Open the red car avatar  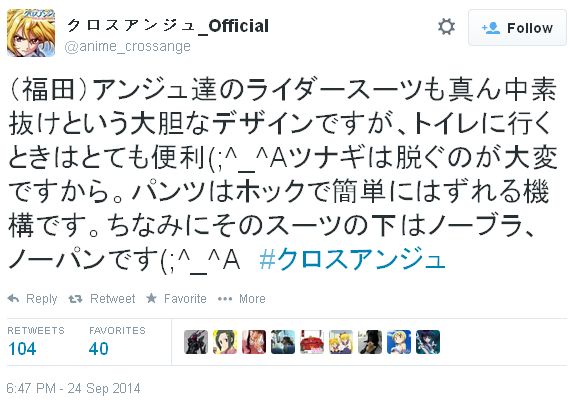pyautogui.click(x=312, y=342)
